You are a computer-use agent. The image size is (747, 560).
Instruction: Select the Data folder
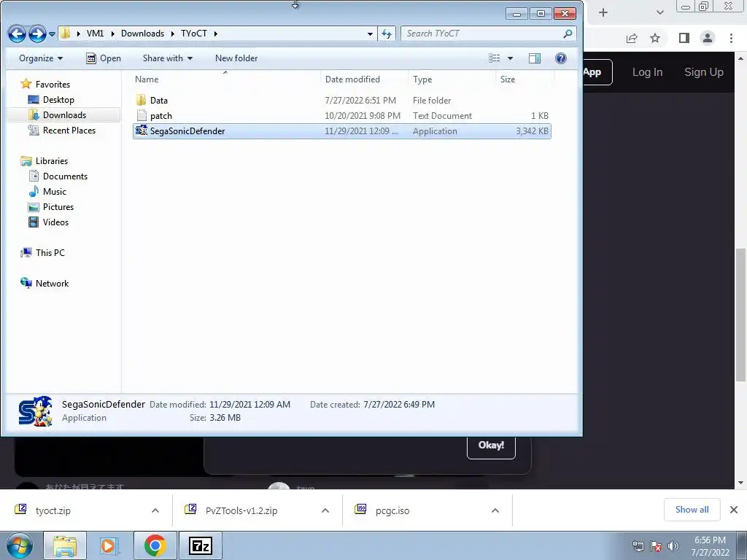coord(342,101)
